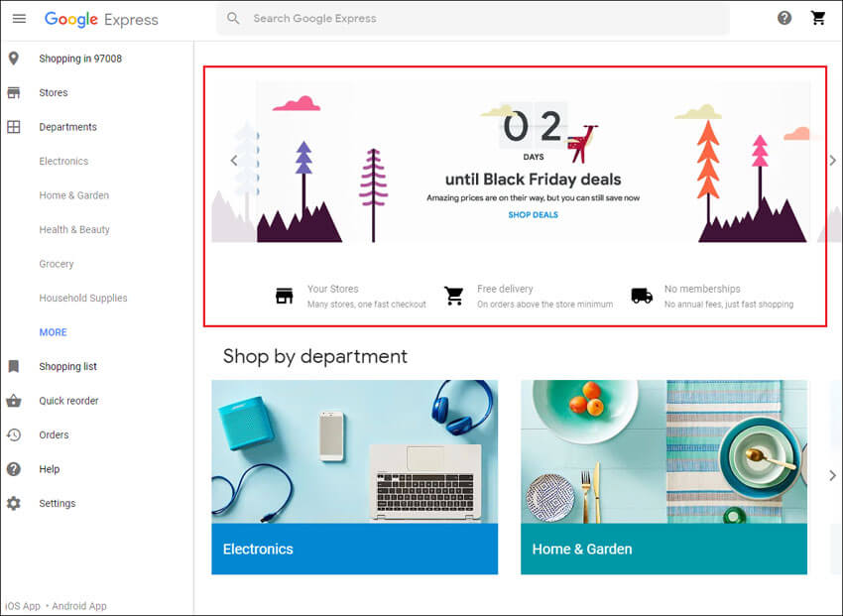Open Shopping list
This screenshot has height=616, width=843.
67,367
